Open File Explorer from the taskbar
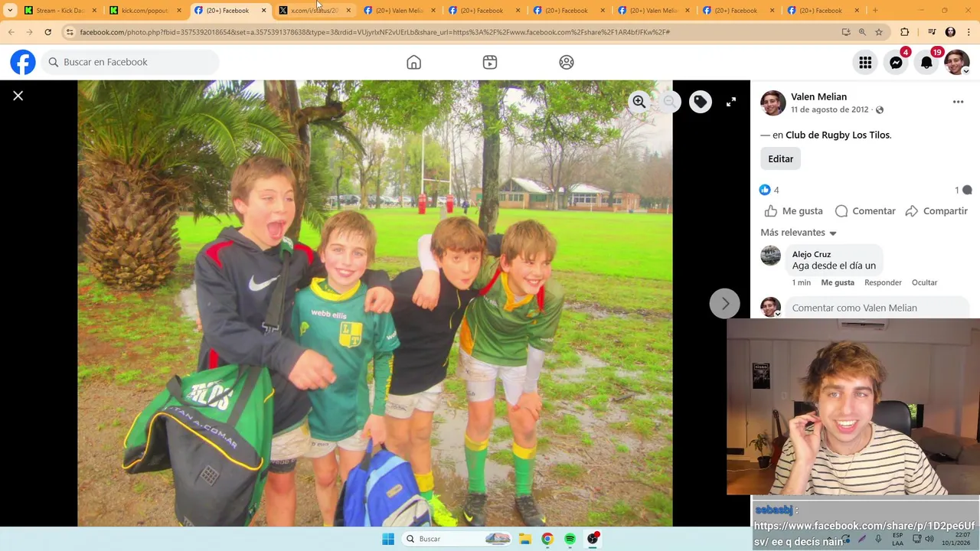The height and width of the screenshot is (551, 980). tap(525, 539)
